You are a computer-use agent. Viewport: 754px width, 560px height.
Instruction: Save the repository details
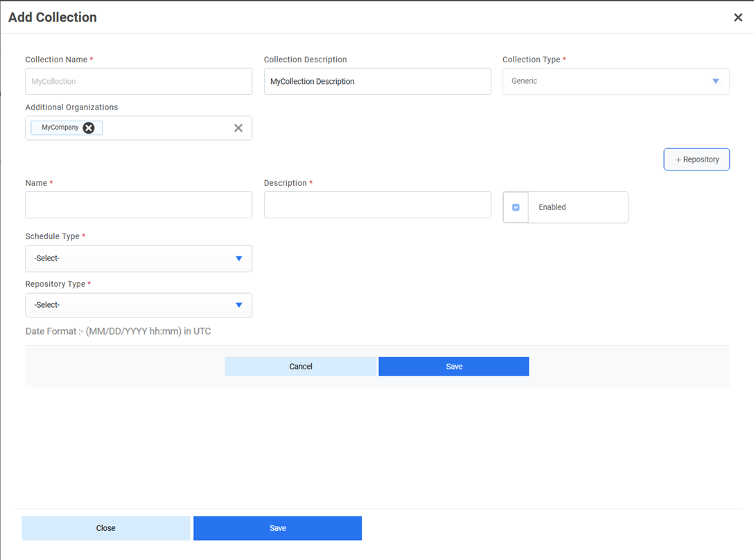[454, 367]
